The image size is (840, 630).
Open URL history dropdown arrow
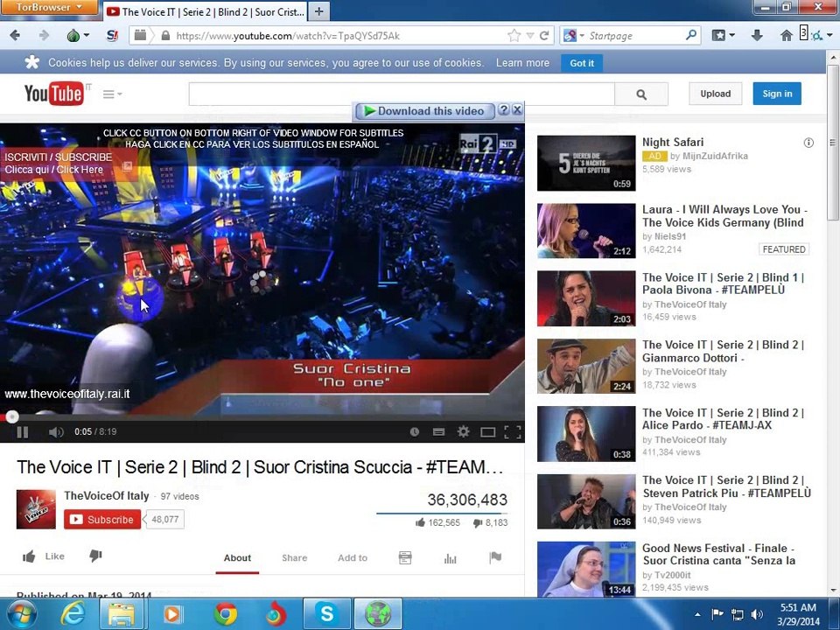point(530,36)
